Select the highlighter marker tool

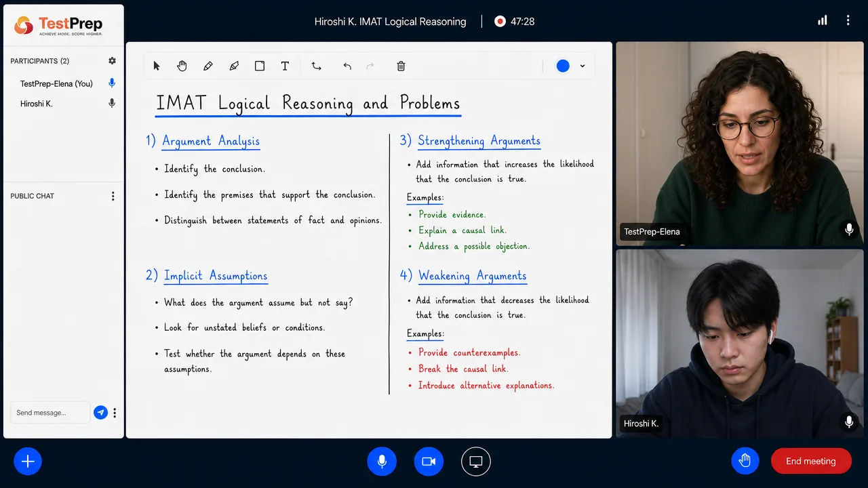pos(234,66)
